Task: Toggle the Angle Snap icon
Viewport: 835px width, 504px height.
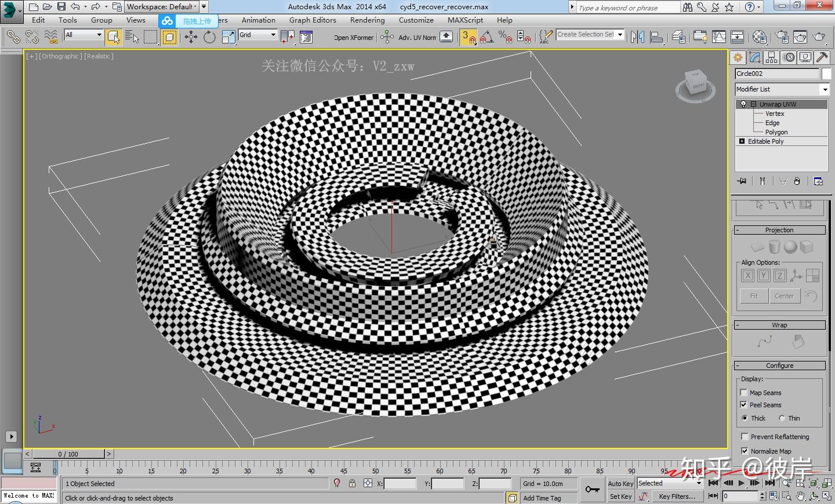Action: pos(487,37)
